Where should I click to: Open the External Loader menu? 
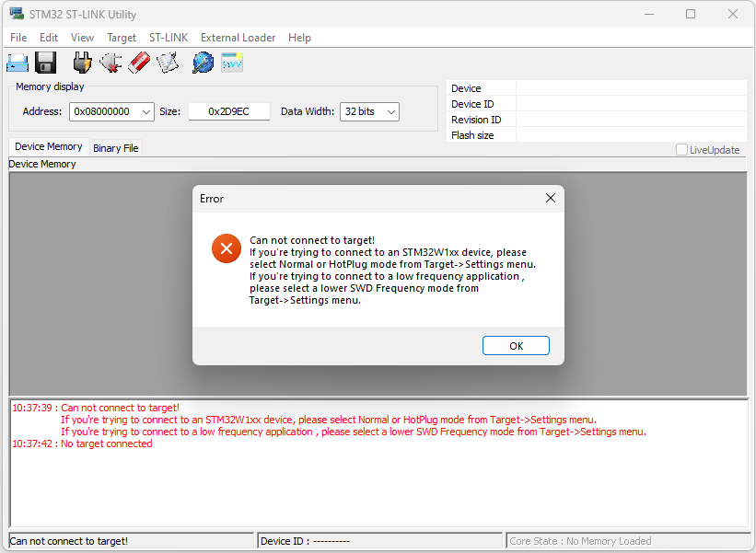(238, 38)
